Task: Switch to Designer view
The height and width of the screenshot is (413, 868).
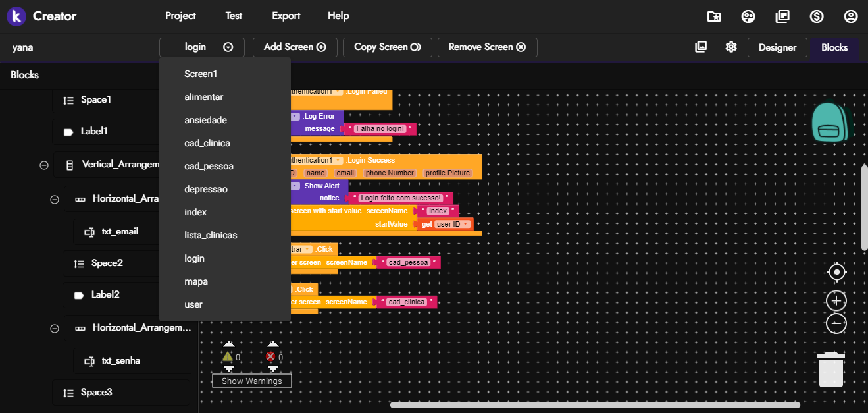Action: pyautogui.click(x=777, y=47)
